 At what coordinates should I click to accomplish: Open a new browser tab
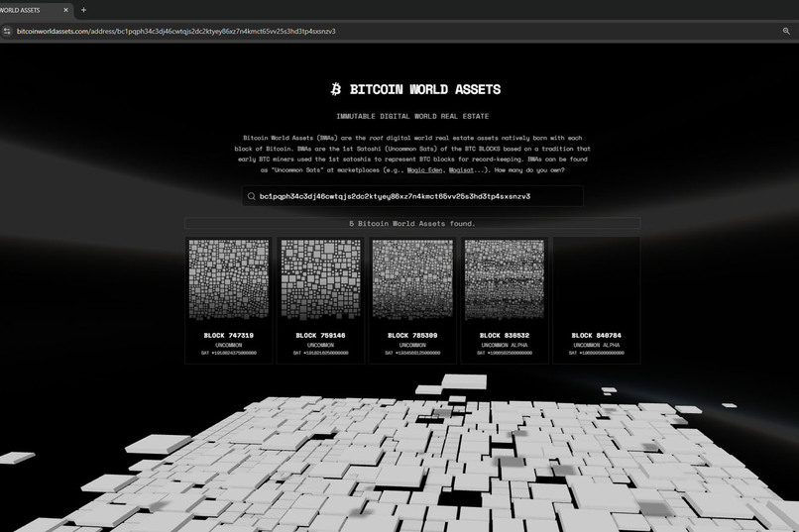click(x=83, y=10)
